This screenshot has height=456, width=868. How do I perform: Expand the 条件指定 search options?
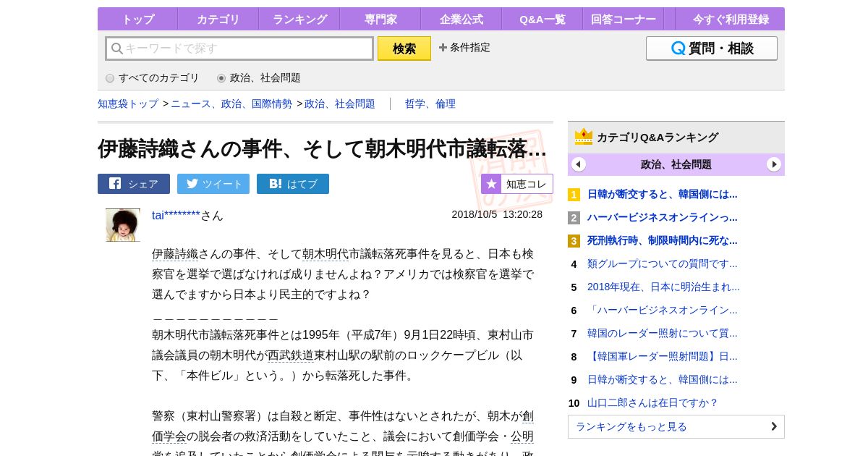pos(464,47)
